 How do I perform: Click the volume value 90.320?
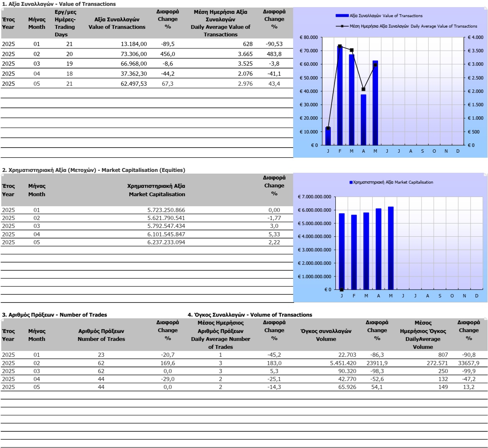[347, 371]
